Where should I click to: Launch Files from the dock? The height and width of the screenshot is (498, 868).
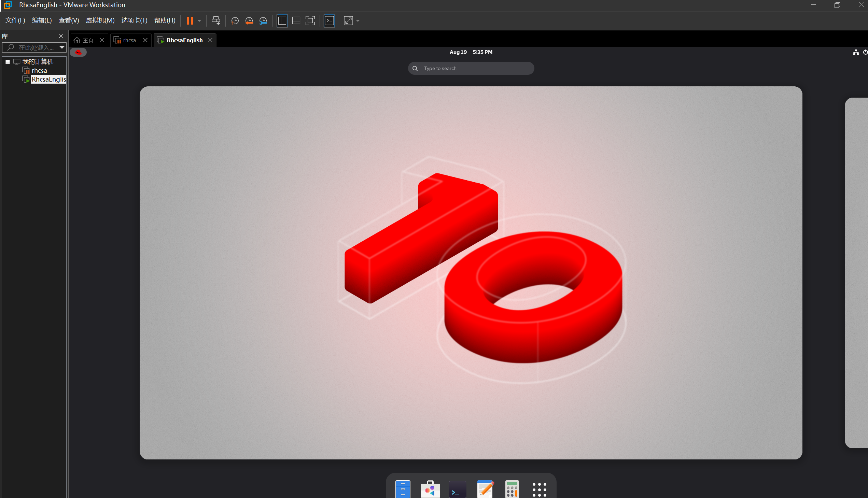click(x=403, y=489)
